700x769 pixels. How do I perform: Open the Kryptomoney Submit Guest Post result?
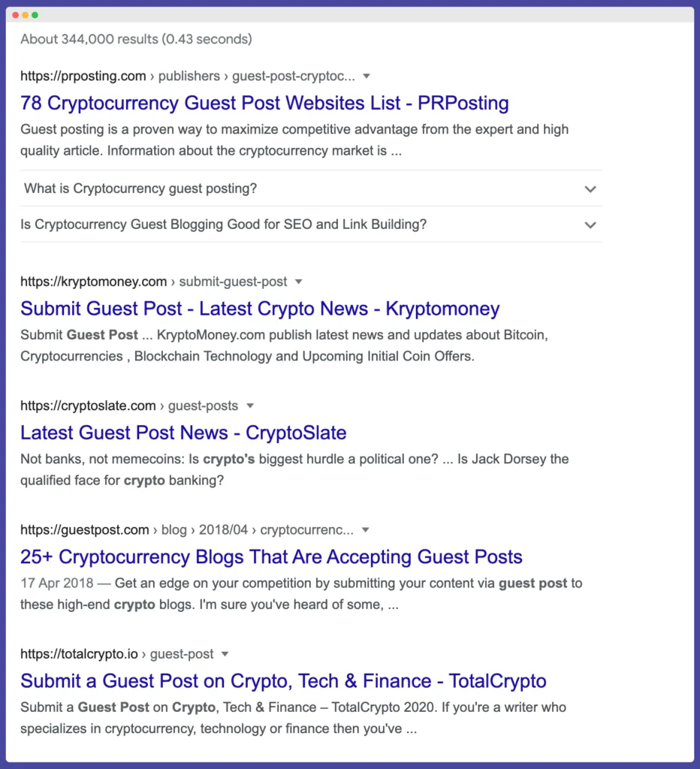click(260, 309)
